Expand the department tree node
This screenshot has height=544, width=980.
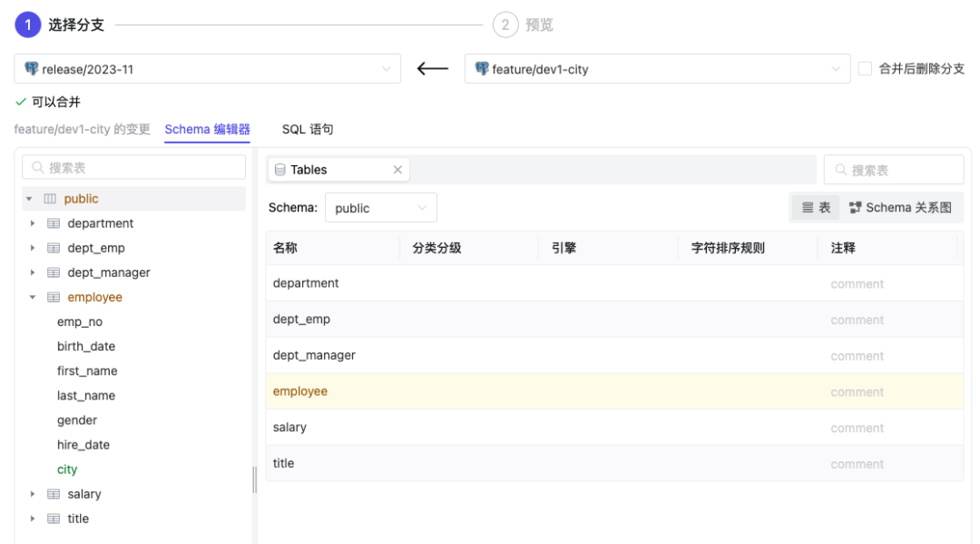(x=33, y=223)
